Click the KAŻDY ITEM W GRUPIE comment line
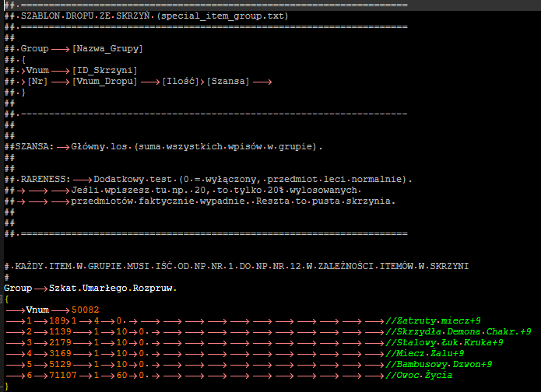Screen dimensions: 541x392 [237, 266]
